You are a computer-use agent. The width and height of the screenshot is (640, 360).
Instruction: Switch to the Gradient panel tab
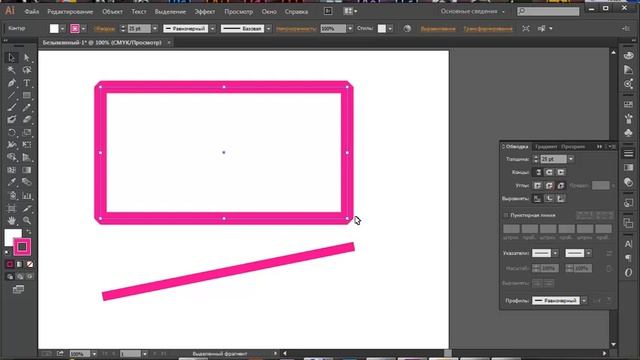click(x=546, y=147)
